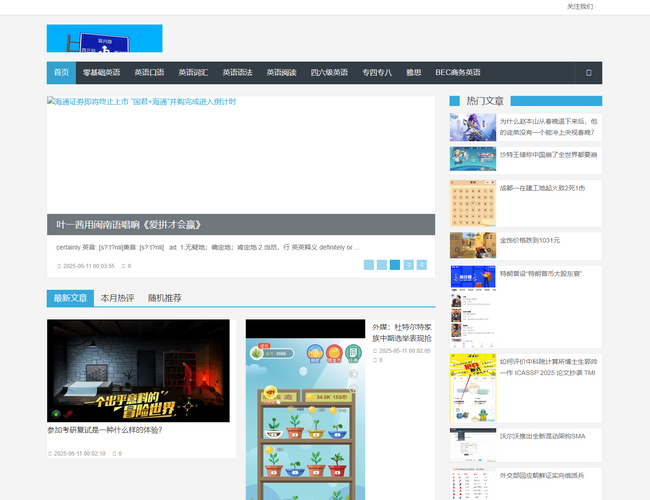650x500 pixels.
Task: Select the third highlighted carousel indicator
Action: (395, 265)
